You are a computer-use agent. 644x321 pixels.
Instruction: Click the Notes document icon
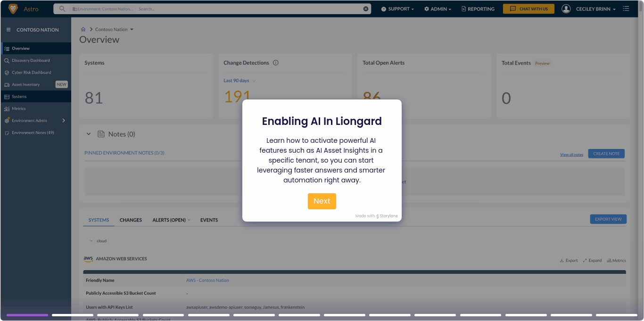[101, 134]
